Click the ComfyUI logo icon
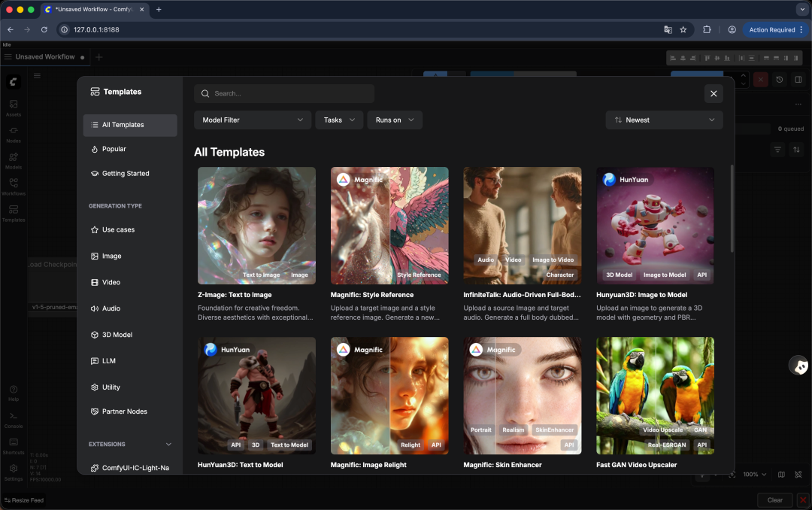 [14, 81]
